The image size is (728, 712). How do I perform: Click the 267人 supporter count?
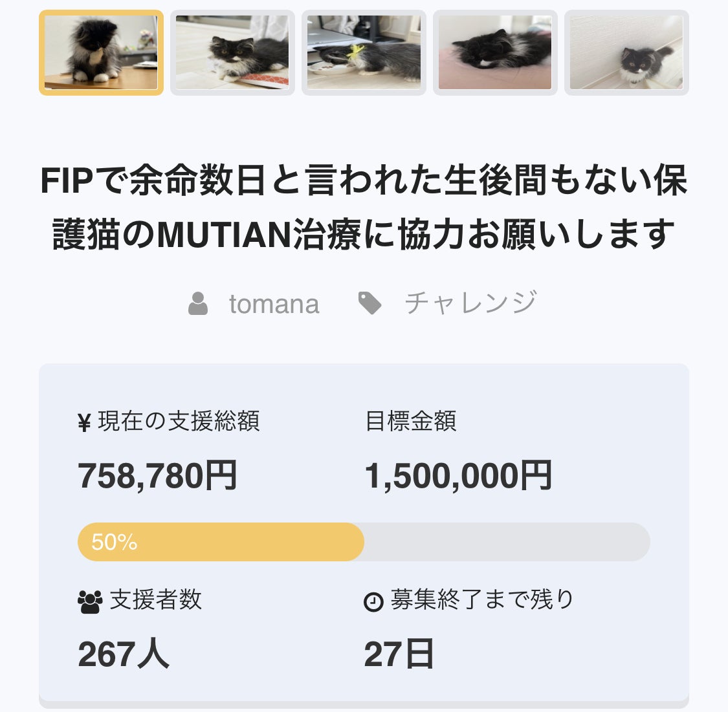pyautogui.click(x=124, y=654)
